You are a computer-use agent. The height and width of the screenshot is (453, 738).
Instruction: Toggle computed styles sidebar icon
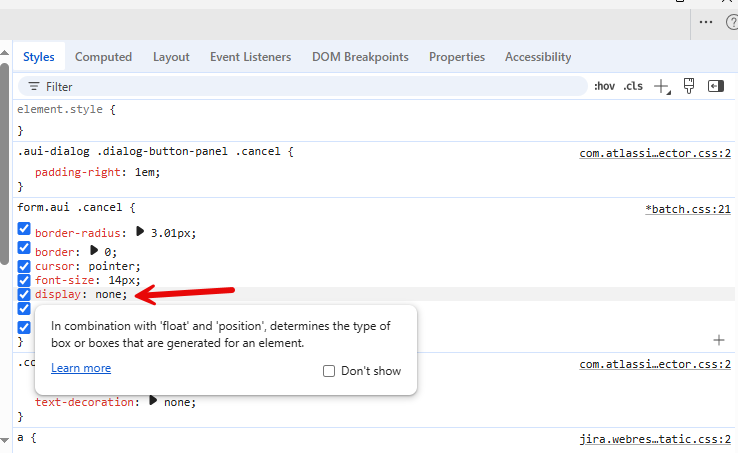[x=716, y=86]
